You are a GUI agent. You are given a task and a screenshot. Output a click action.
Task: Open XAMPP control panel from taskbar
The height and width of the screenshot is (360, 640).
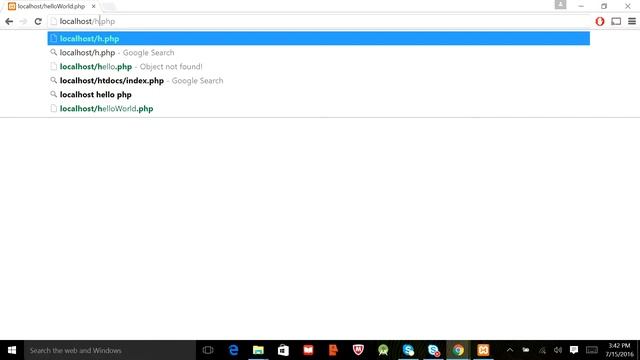click(x=483, y=350)
